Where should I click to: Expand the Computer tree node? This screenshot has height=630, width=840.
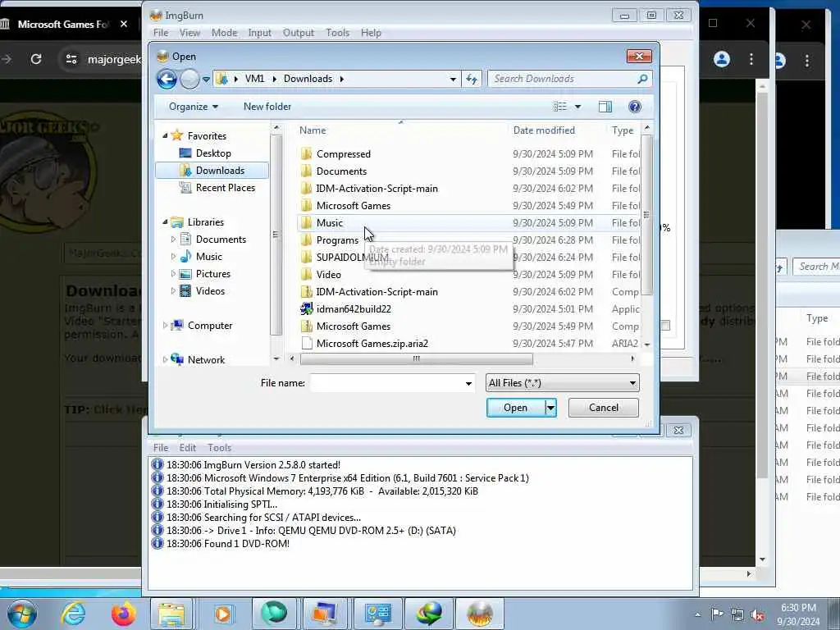(x=165, y=325)
